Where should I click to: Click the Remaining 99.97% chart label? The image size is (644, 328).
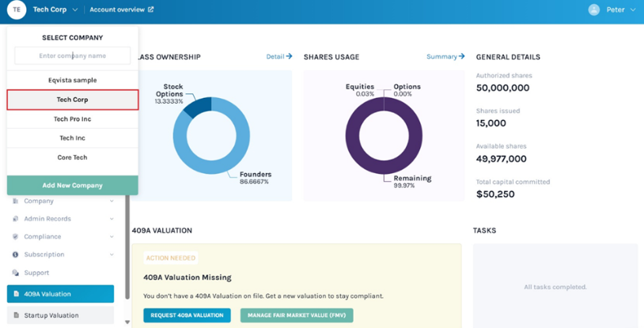coord(412,182)
